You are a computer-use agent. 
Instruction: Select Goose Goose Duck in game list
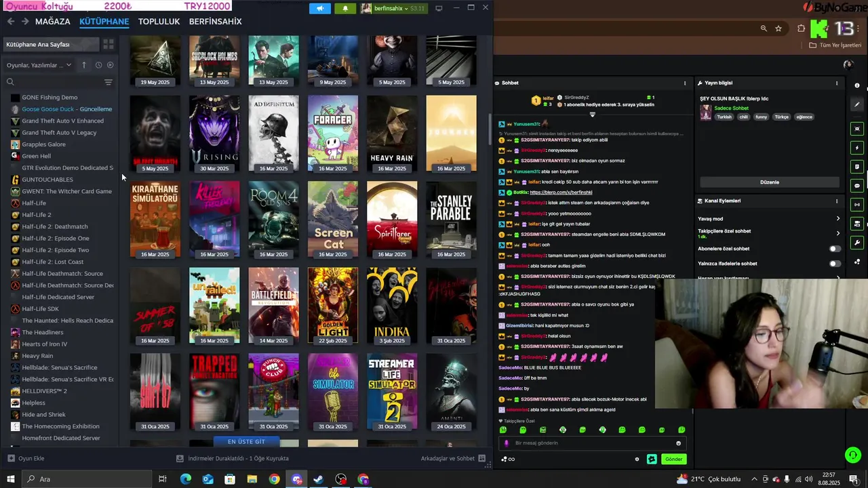(66, 109)
